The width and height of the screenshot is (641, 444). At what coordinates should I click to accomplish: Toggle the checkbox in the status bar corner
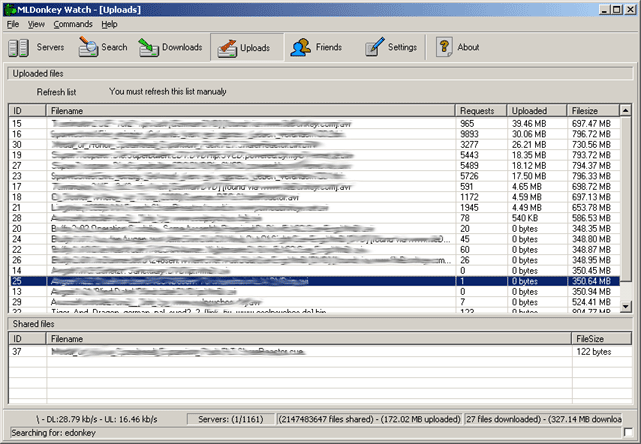(x=626, y=431)
